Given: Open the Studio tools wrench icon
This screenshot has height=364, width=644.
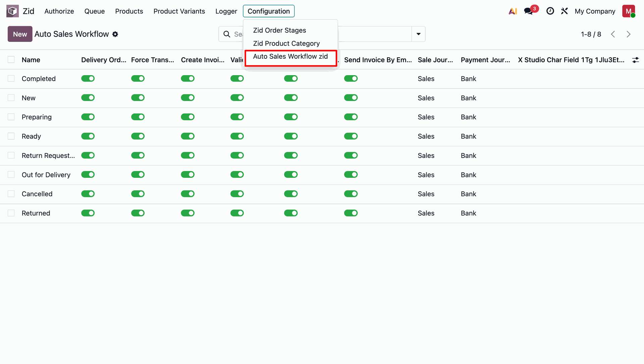Looking at the screenshot, I should (565, 11).
